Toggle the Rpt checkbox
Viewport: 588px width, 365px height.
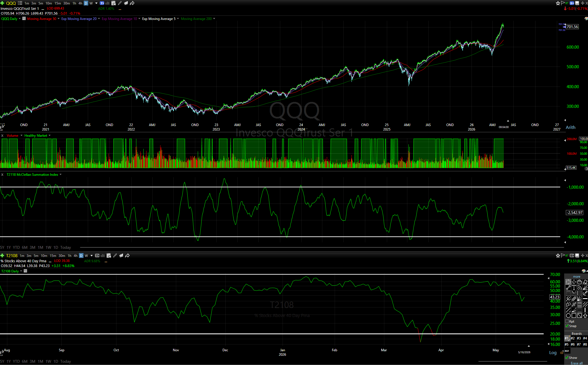(x=567, y=321)
